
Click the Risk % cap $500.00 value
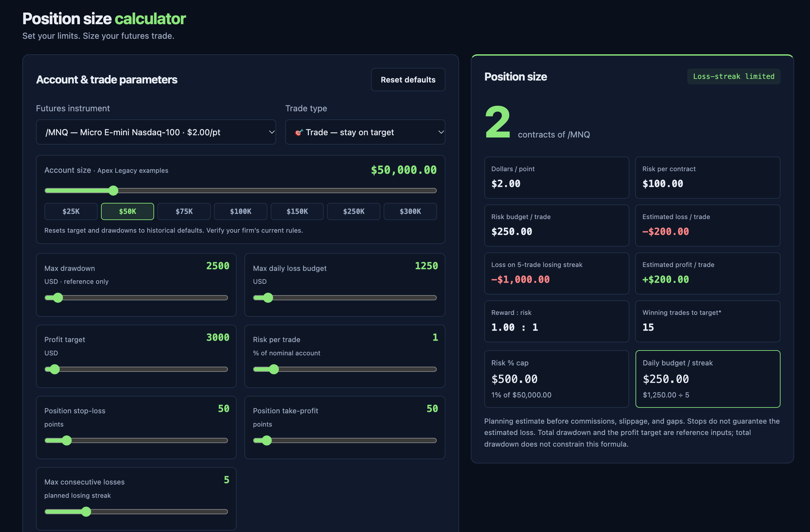click(x=514, y=379)
